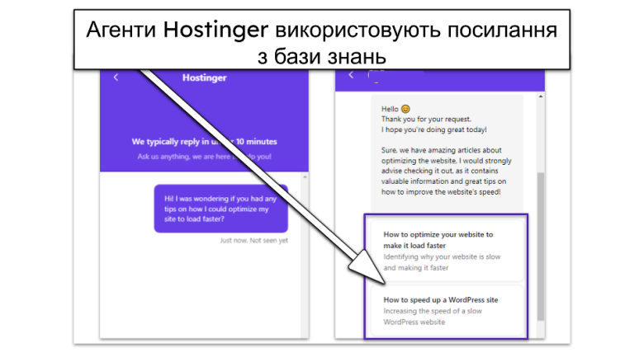
Task: Click the 'Ask us anything, we are here to help you!' text
Action: [204, 156]
